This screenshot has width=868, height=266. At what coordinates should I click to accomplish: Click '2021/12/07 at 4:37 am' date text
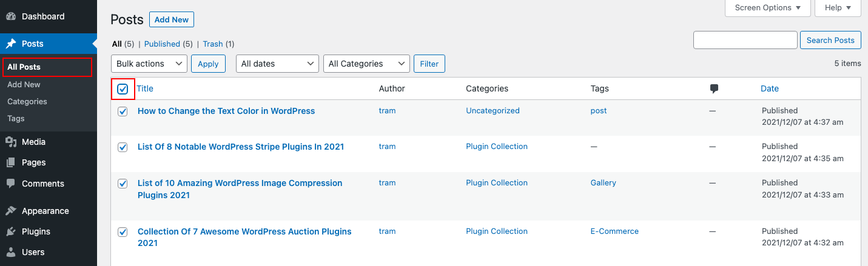click(802, 122)
